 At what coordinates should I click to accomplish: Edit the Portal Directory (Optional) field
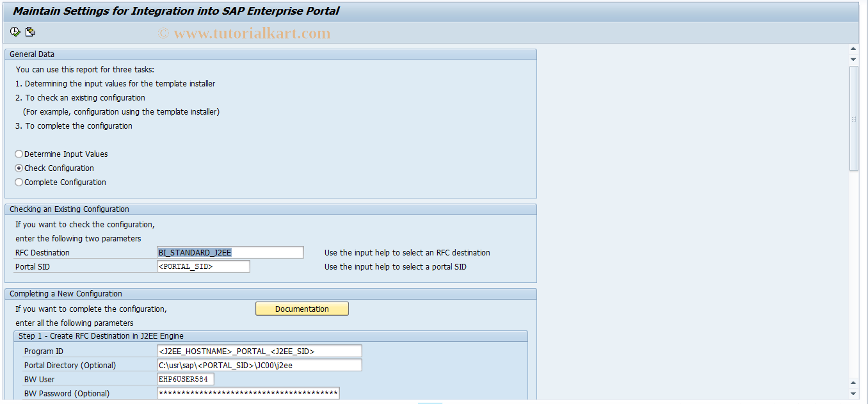(x=259, y=365)
